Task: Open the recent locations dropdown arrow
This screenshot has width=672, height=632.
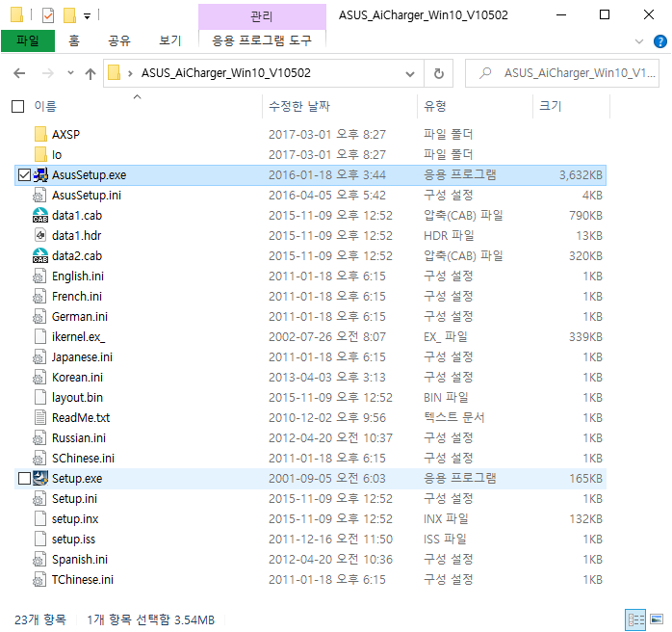Action: click(70, 73)
